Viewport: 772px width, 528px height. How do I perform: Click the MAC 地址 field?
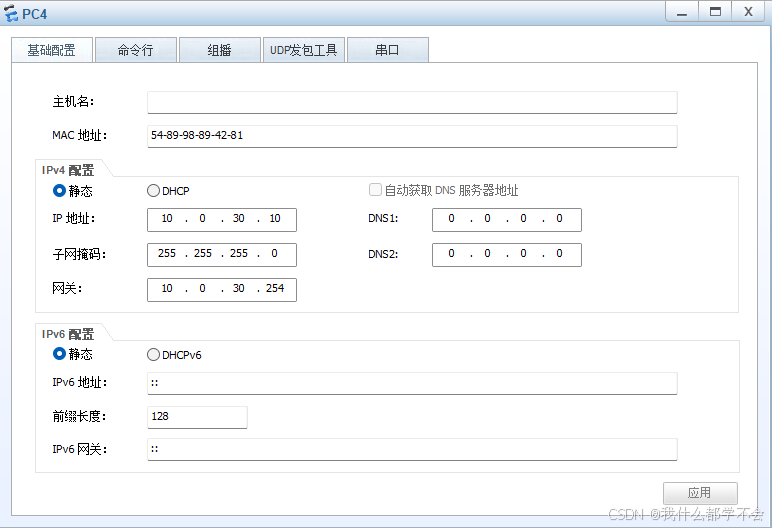pos(412,136)
